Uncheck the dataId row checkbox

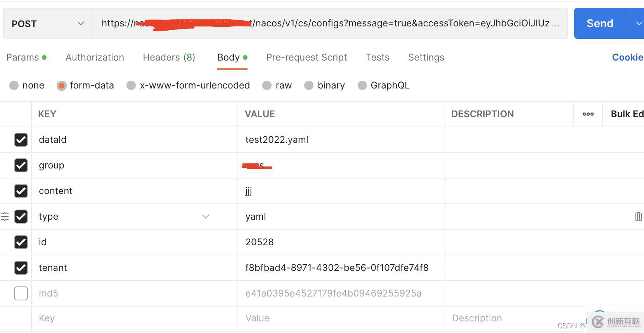point(21,140)
